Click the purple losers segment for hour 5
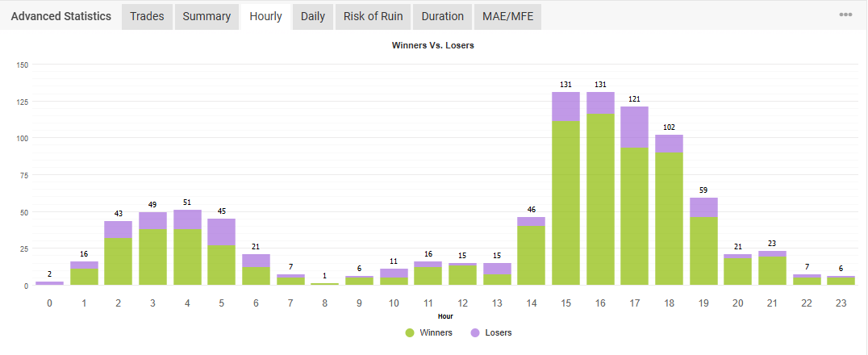The width and height of the screenshot is (868, 355). point(221,232)
